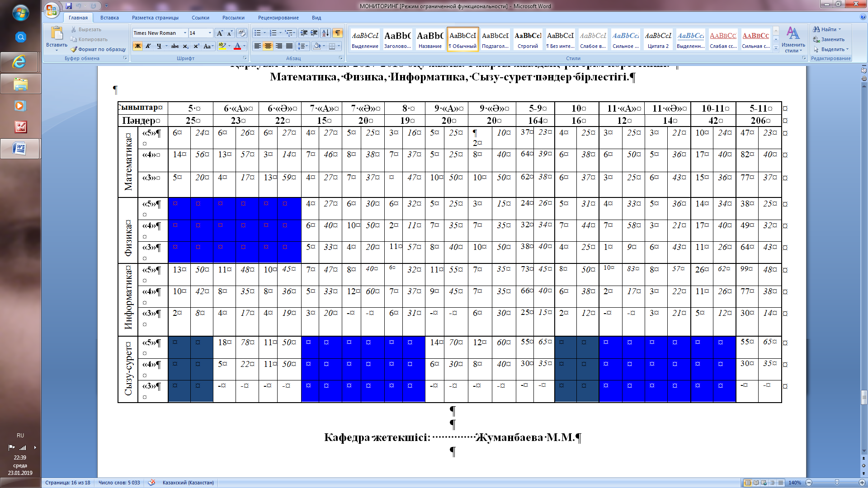Image resolution: width=868 pixels, height=488 pixels.
Task: Open the Рецензирование tab
Action: pos(278,18)
